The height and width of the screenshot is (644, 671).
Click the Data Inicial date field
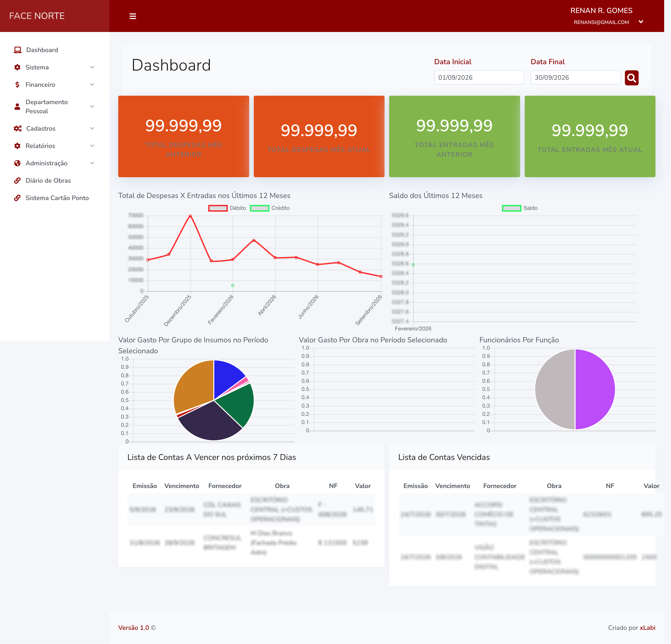pyautogui.click(x=479, y=78)
